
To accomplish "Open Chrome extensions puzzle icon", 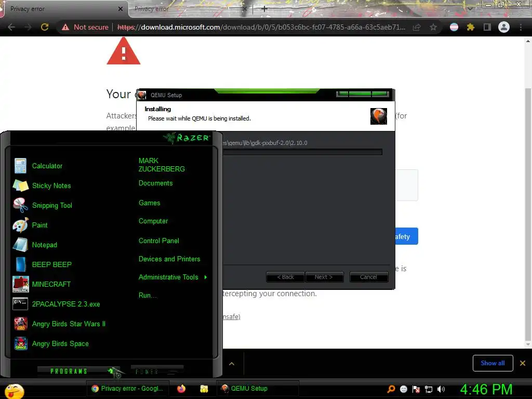I will point(470,27).
